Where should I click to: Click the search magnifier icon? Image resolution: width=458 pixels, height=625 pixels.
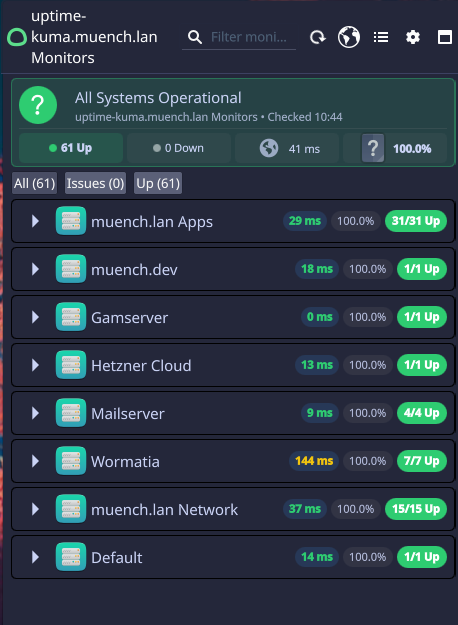[x=195, y=37]
